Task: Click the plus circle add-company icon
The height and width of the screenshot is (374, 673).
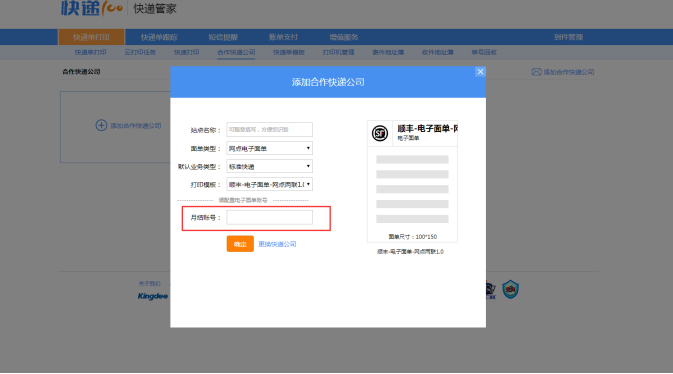Action: (101, 125)
